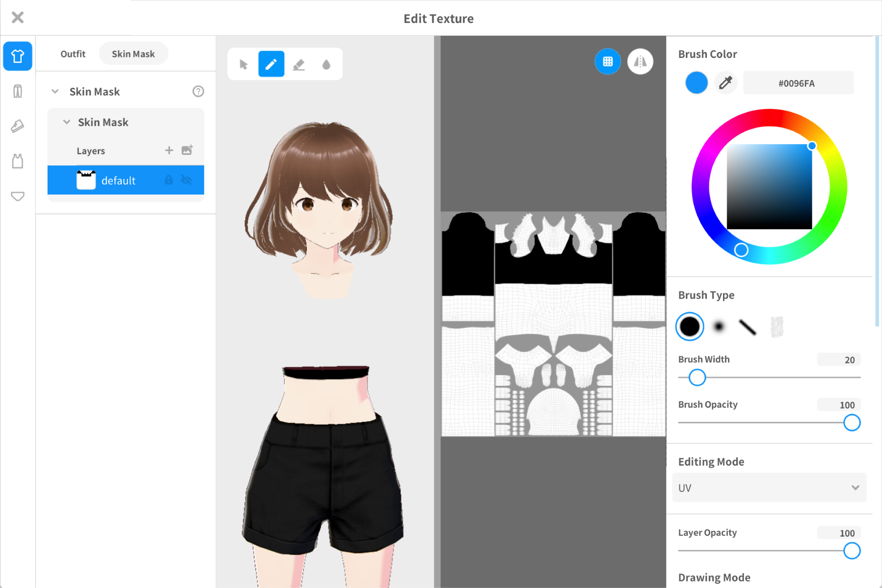Toggle mirror symmetry drawing button
882x588 pixels.
pyautogui.click(x=640, y=62)
